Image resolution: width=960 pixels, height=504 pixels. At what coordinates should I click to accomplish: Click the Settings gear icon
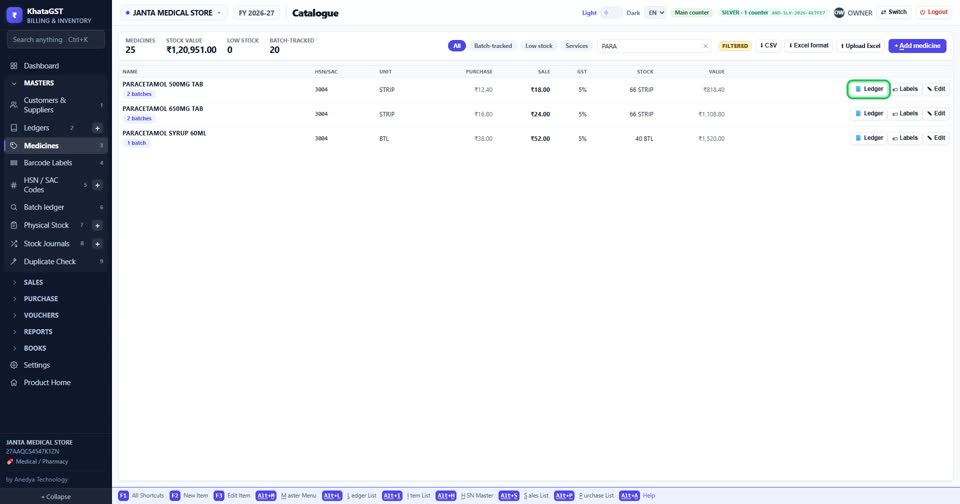[x=13, y=365]
